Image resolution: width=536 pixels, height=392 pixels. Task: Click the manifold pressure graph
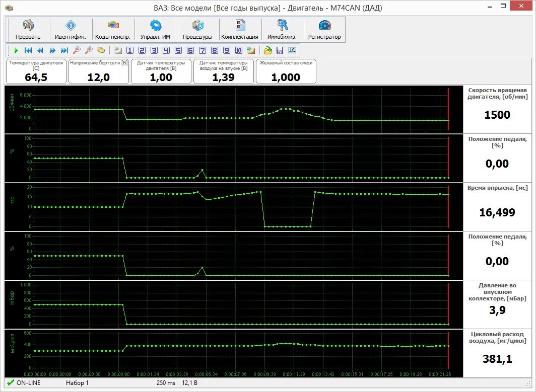[x=234, y=304]
